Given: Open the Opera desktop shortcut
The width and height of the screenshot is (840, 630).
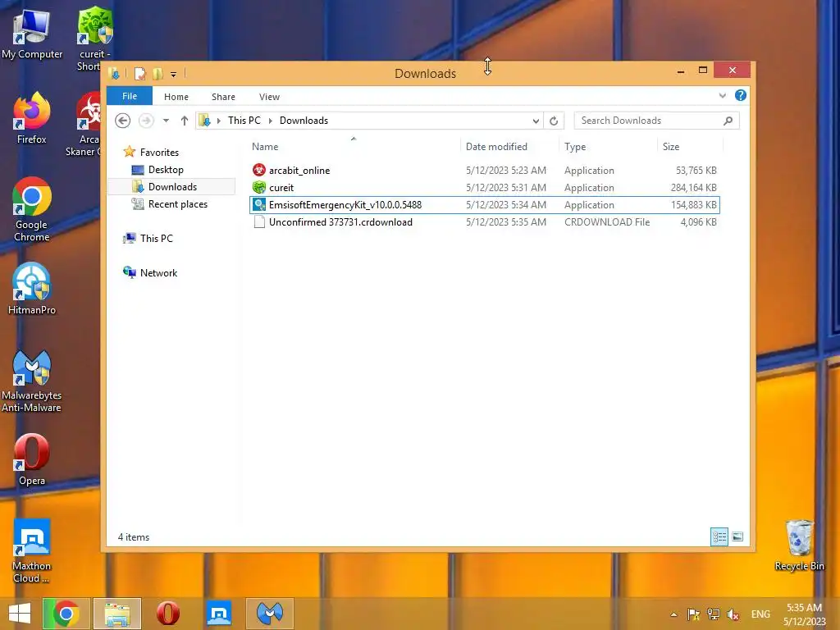Looking at the screenshot, I should point(32,459).
